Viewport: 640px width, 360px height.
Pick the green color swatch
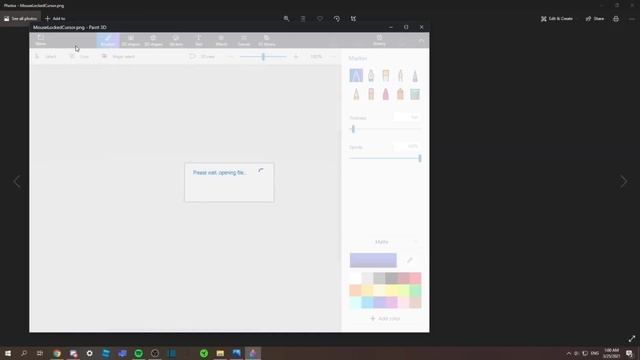tap(415, 291)
